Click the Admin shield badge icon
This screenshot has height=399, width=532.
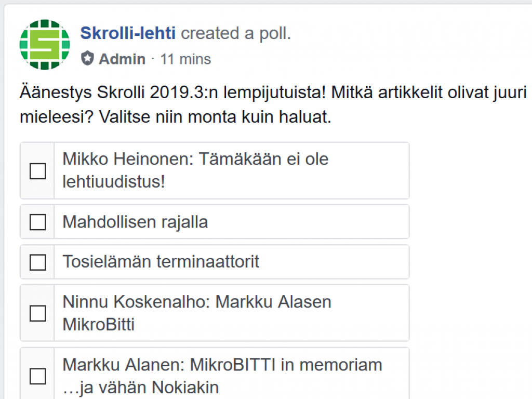(x=87, y=59)
